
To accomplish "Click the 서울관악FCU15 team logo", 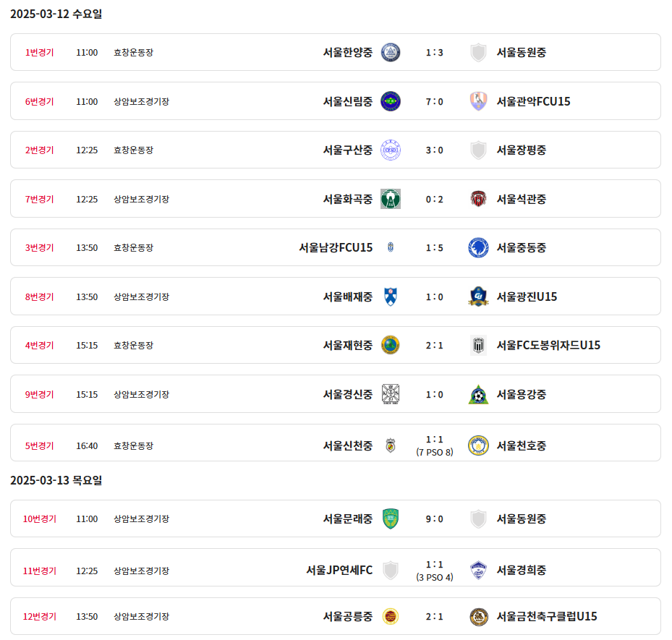I will 478,101.
